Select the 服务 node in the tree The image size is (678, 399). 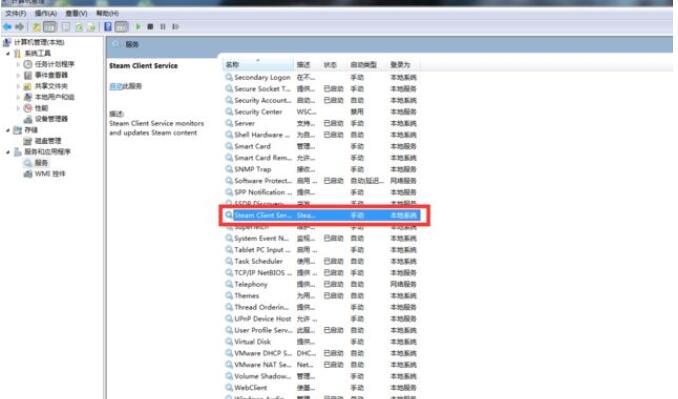41,163
